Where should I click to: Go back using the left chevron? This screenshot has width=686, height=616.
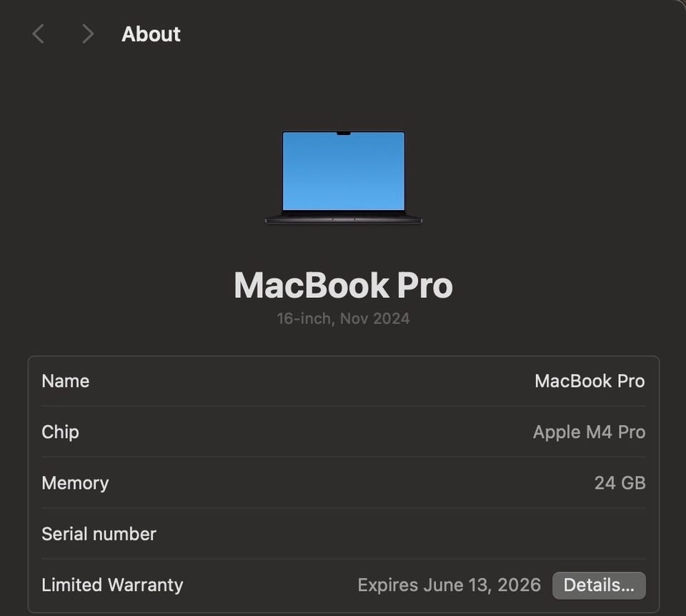39,34
